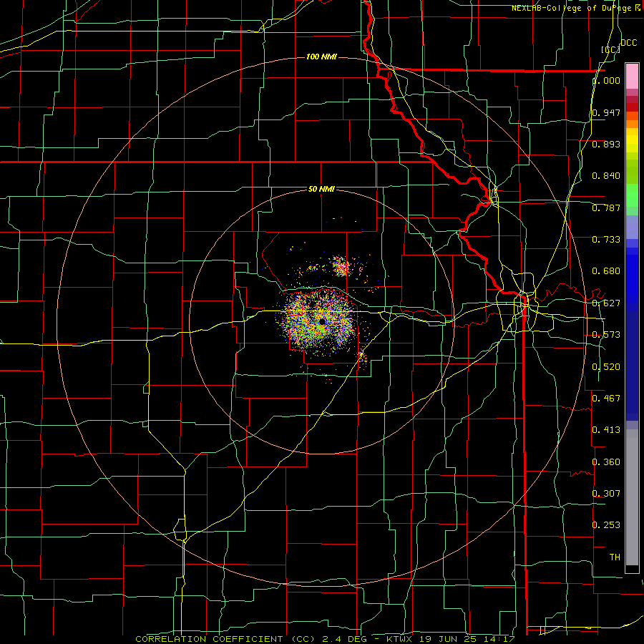Image resolution: width=644 pixels, height=644 pixels.
Task: Click the 0.307 scale value
Action: 606,493
